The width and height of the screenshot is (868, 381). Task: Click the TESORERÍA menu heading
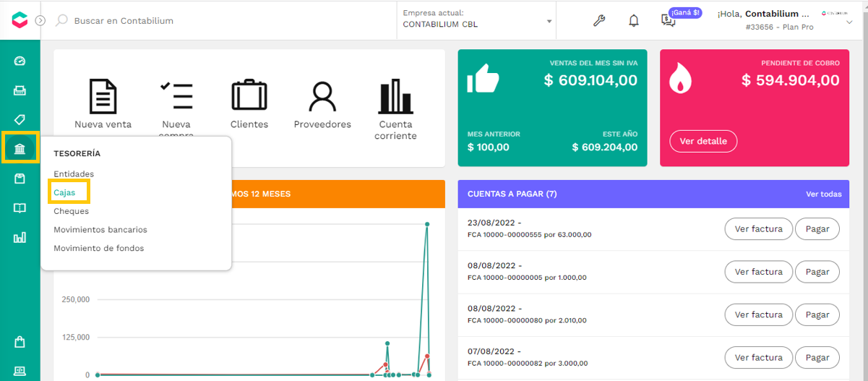(x=77, y=153)
